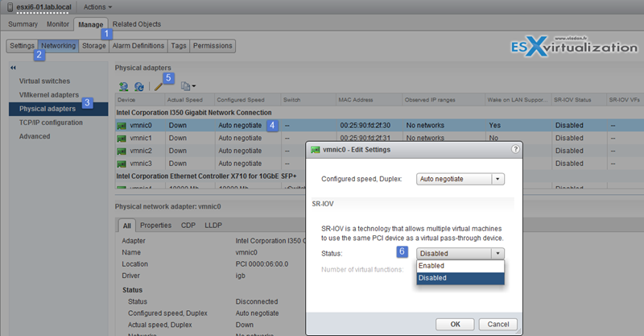644x336 pixels.
Task: Click the igb driver value
Action: coord(240,276)
